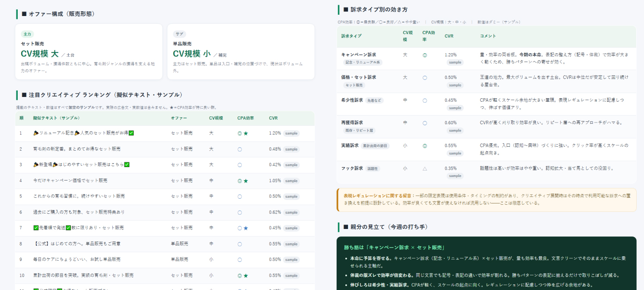The height and width of the screenshot is (290, 644).
Task: Click the 先着など tag beside 希少性訴求
Action: pyautogui.click(x=374, y=100)
